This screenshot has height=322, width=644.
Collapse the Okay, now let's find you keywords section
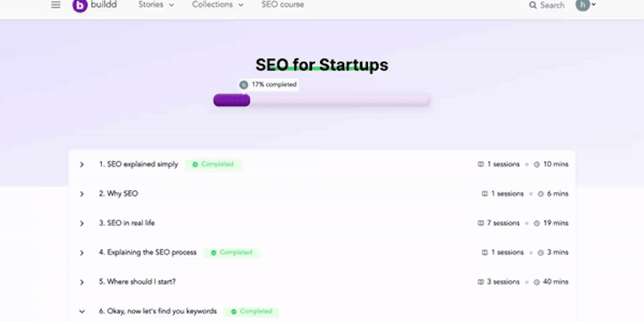[x=82, y=311]
